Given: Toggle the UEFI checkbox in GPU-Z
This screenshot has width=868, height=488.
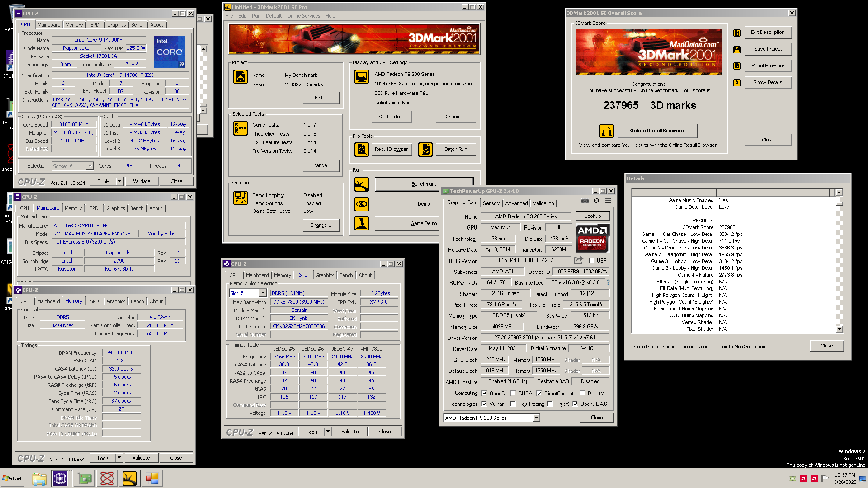Looking at the screenshot, I should click(591, 261).
